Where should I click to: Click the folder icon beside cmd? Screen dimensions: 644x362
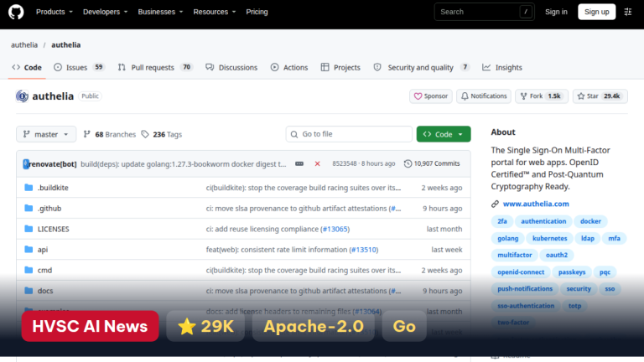click(29, 270)
